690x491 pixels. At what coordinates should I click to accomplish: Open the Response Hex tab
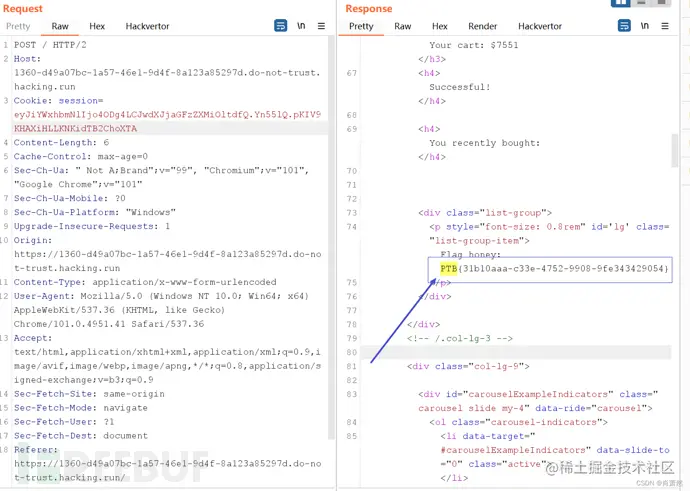pos(440,26)
